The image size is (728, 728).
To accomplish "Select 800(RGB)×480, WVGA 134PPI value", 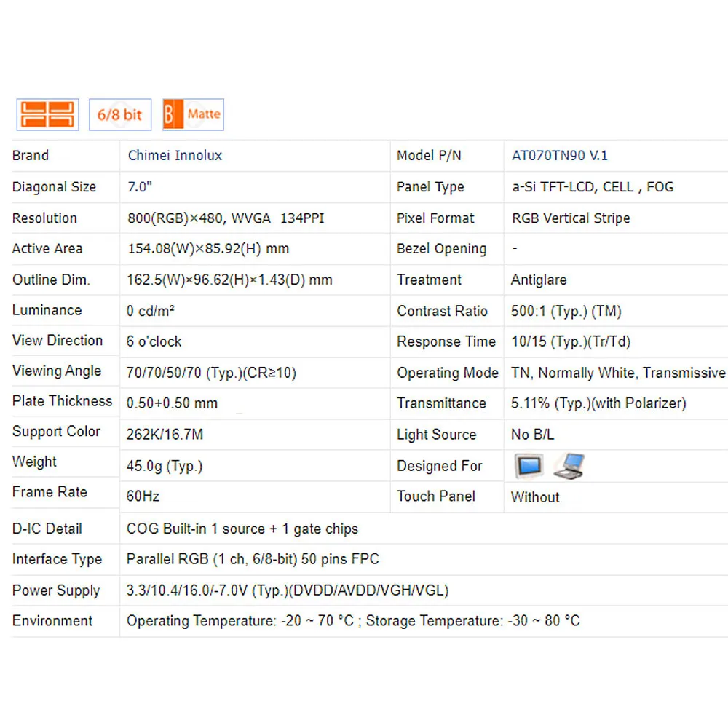I will tap(226, 218).
